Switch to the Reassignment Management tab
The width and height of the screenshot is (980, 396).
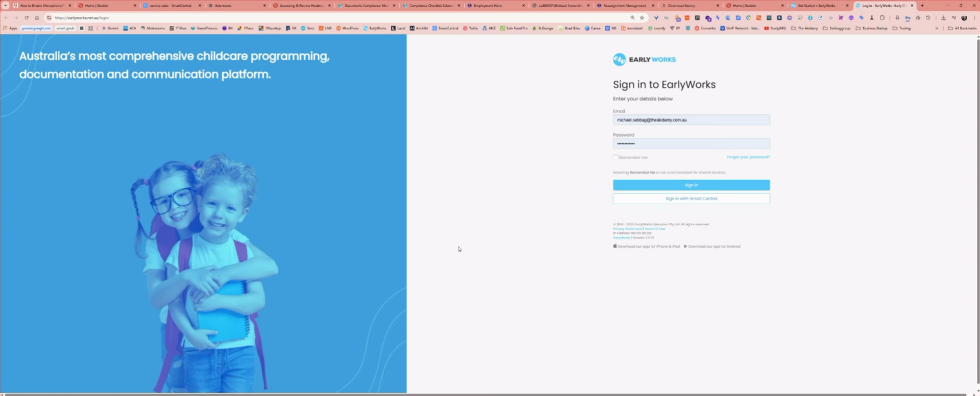pos(626,6)
